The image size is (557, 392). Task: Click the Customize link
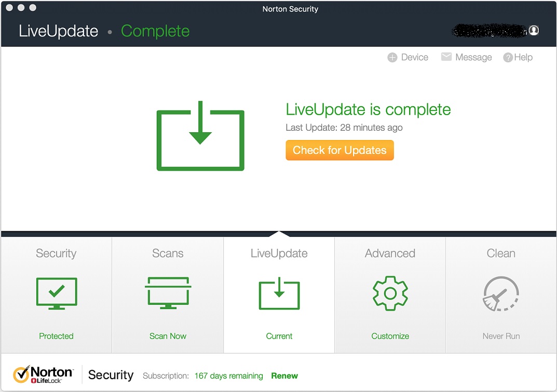click(x=390, y=336)
